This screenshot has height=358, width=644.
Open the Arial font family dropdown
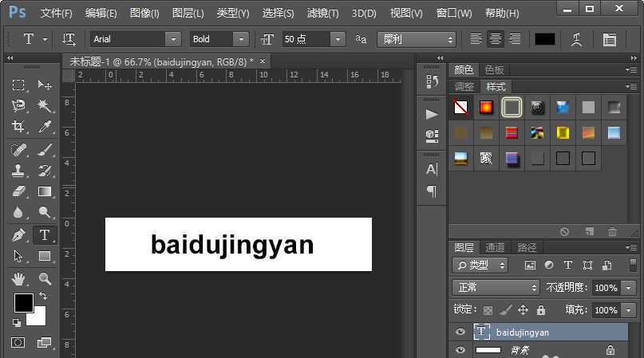pos(173,39)
